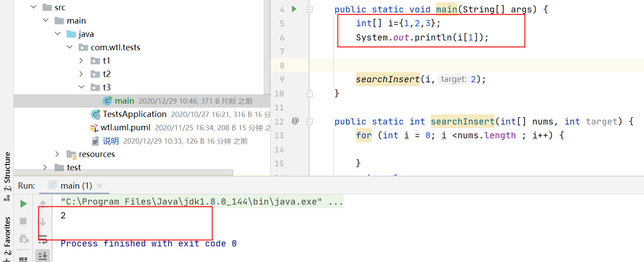Expand the t1 package chevron
The image size is (644, 262).
[82, 61]
